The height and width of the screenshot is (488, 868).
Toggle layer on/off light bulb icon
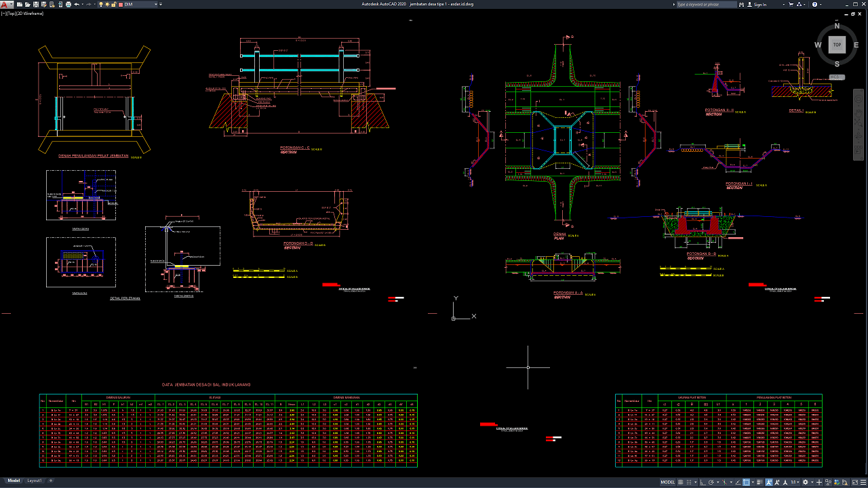pyautogui.click(x=101, y=4)
